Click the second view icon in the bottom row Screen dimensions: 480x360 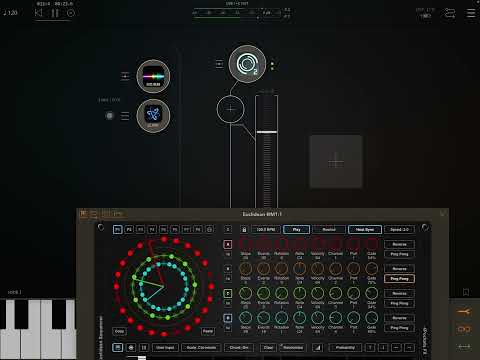(x=131, y=347)
